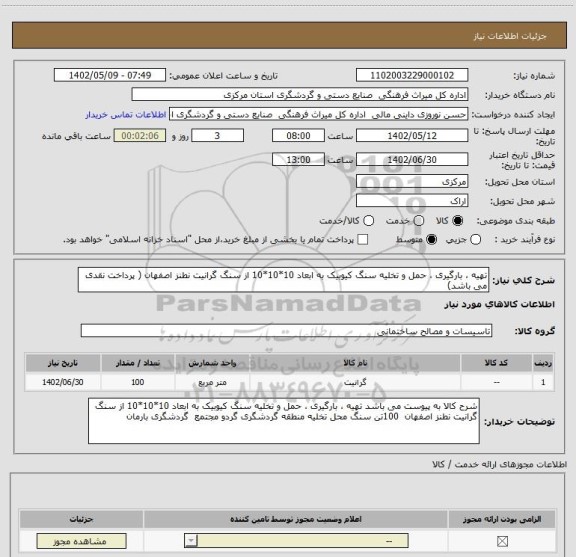Toggle the Islamic treasury payment checkbox
This screenshot has width=576, height=557.
363,240
